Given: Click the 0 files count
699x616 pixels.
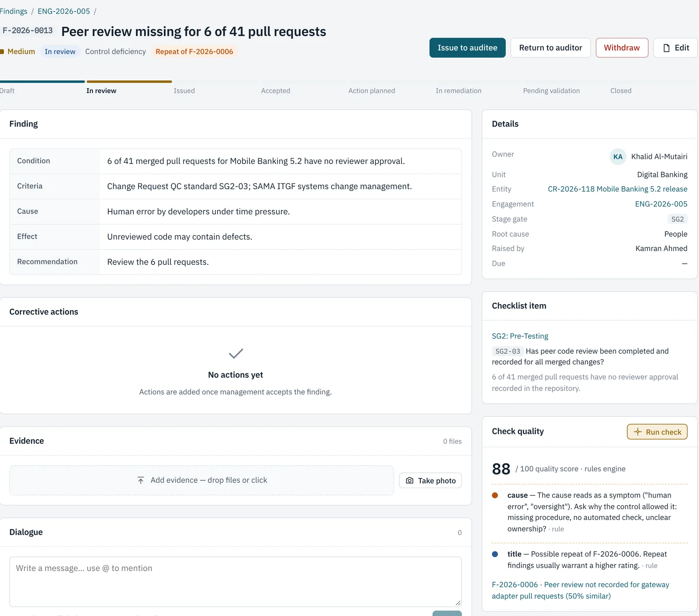Looking at the screenshot, I should tap(452, 441).
